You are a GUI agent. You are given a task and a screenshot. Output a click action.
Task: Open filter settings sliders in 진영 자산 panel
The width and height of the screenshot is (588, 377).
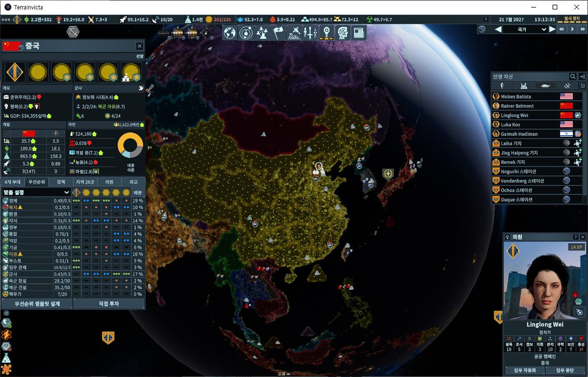click(582, 85)
